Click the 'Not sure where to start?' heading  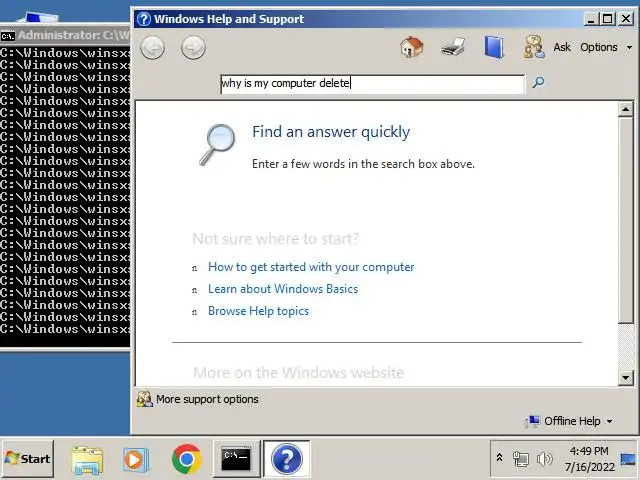coord(276,239)
